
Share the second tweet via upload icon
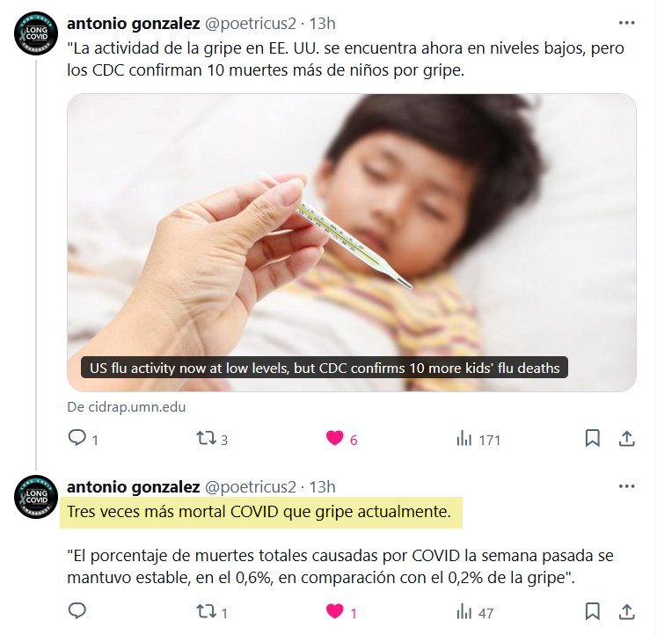[x=626, y=611]
